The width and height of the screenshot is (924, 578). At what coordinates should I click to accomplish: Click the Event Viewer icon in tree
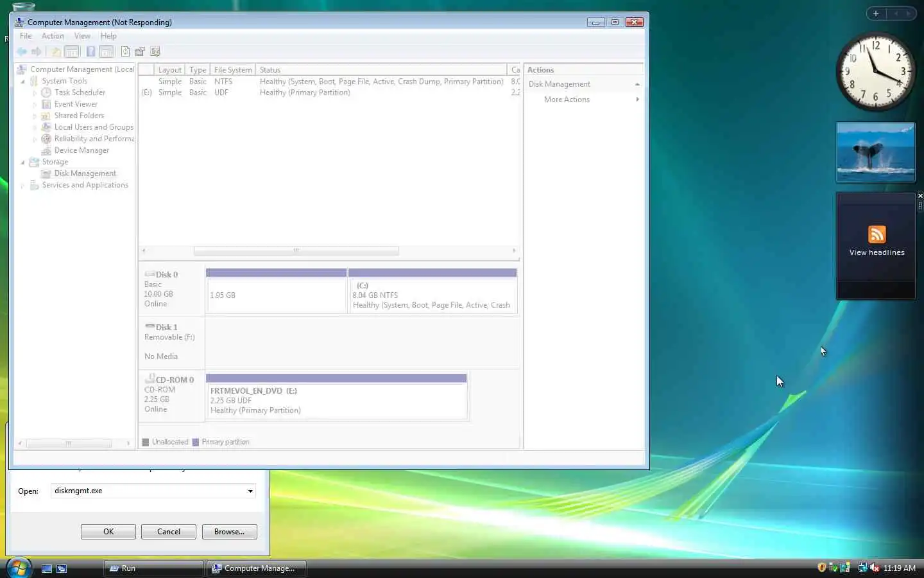pyautogui.click(x=46, y=104)
